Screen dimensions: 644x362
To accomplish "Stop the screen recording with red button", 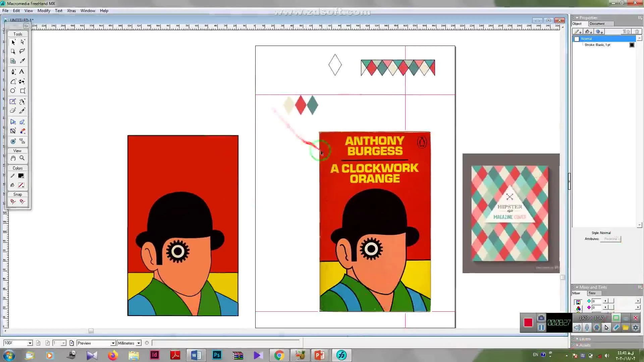I will [528, 323].
